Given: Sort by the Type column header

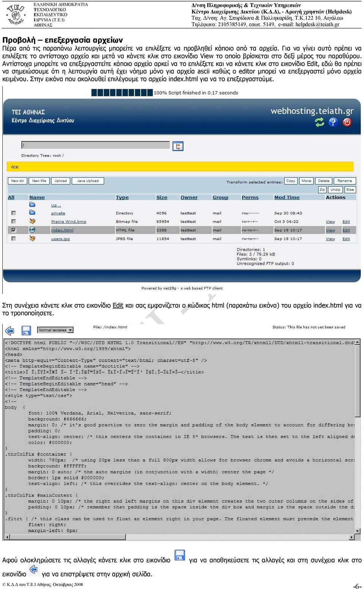Looking at the screenshot, I should pos(122,197).
